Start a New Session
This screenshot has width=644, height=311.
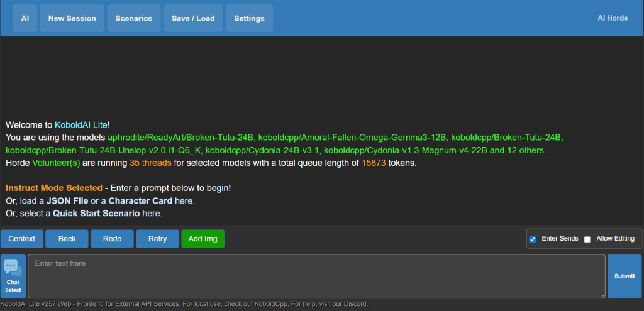pyautogui.click(x=72, y=18)
